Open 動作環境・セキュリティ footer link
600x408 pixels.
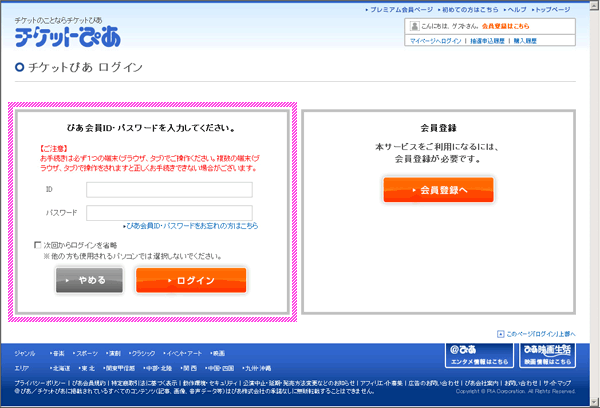(x=210, y=383)
